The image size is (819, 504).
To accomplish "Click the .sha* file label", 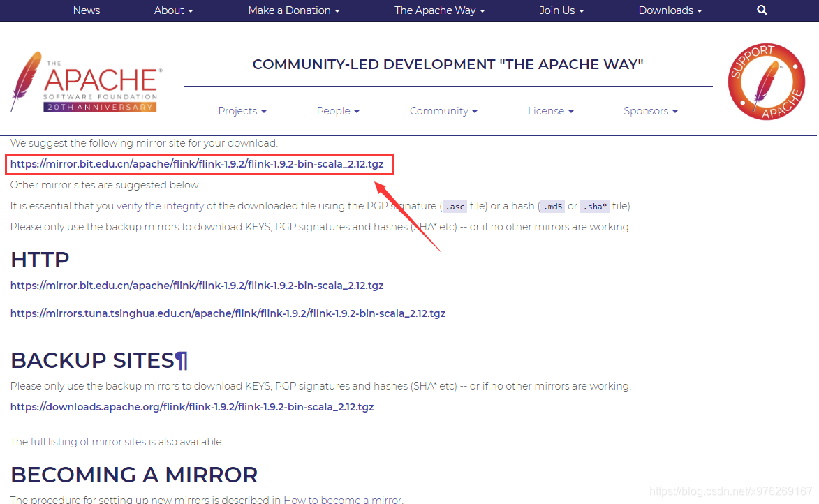I will [x=595, y=207].
